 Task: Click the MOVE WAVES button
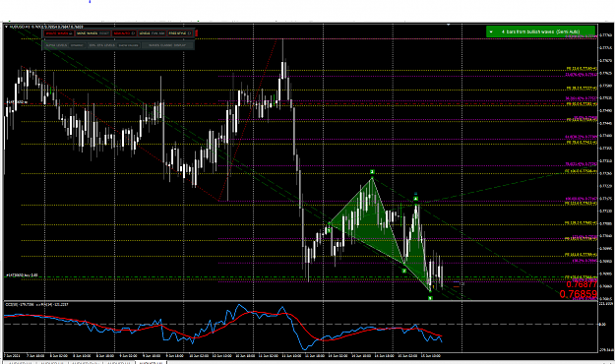(x=87, y=33)
